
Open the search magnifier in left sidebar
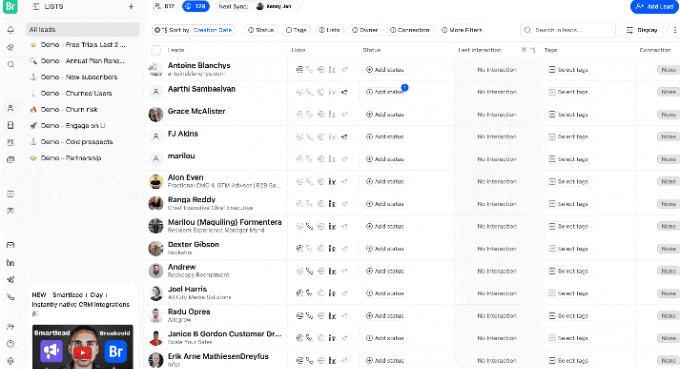point(11,64)
